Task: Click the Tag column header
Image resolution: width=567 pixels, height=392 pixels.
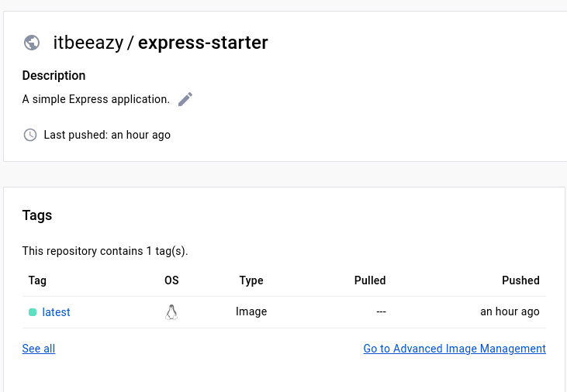Action: pos(37,280)
